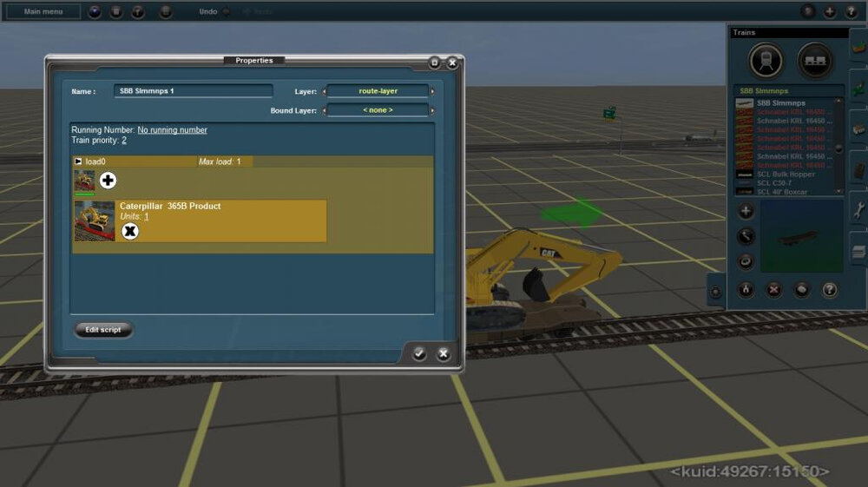Remove Caterpillar 365B Product with X icon
Image resolution: width=868 pixels, height=487 pixels.
point(130,231)
